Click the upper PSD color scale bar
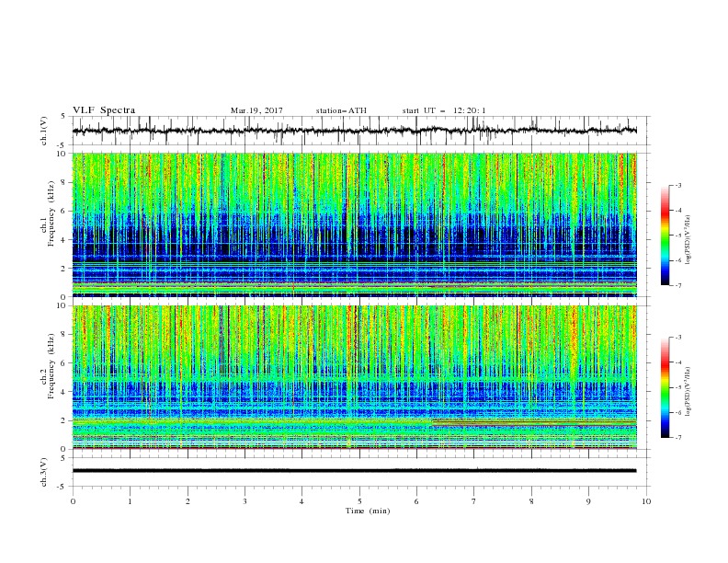Image resolution: width=728 pixels, height=563 pixels. [x=665, y=236]
